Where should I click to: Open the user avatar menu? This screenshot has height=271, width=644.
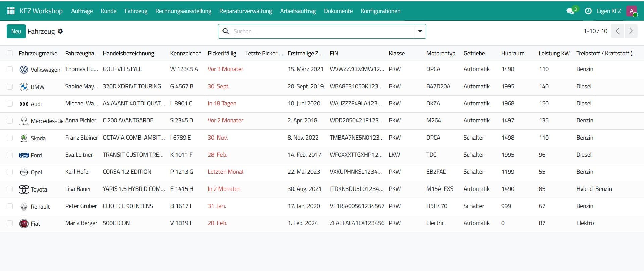click(632, 11)
